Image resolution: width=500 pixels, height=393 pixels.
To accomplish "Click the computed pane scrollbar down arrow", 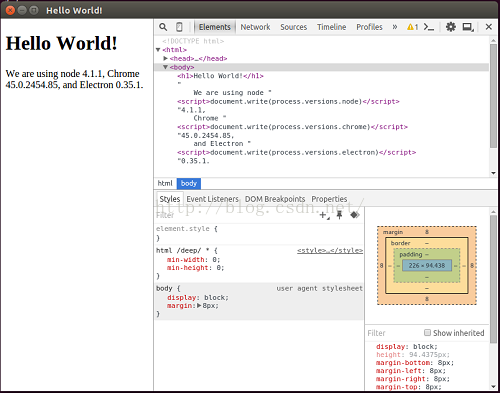I will point(493,387).
